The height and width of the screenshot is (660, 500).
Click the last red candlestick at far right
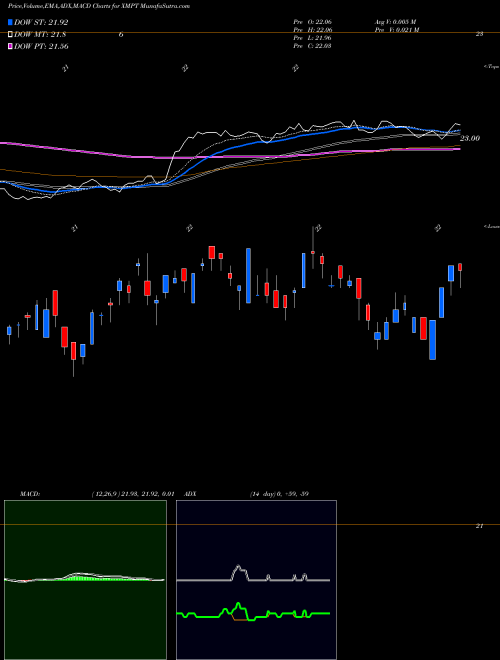[460, 267]
